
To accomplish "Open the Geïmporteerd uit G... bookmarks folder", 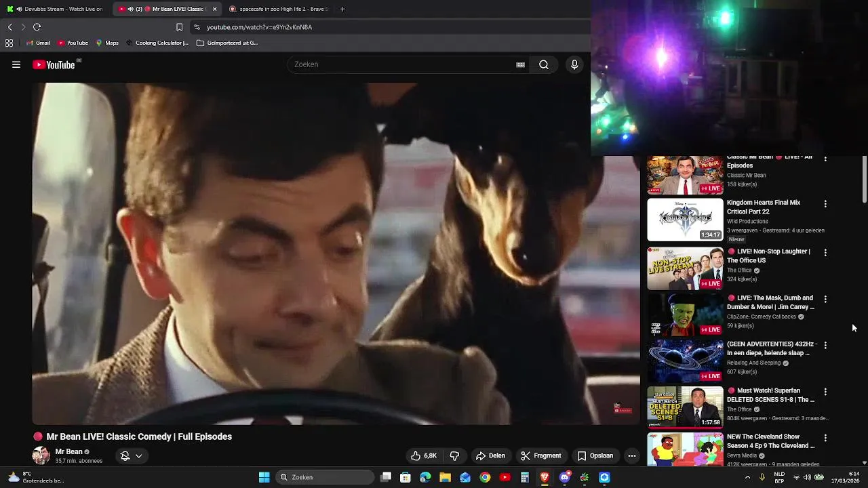I will point(227,43).
